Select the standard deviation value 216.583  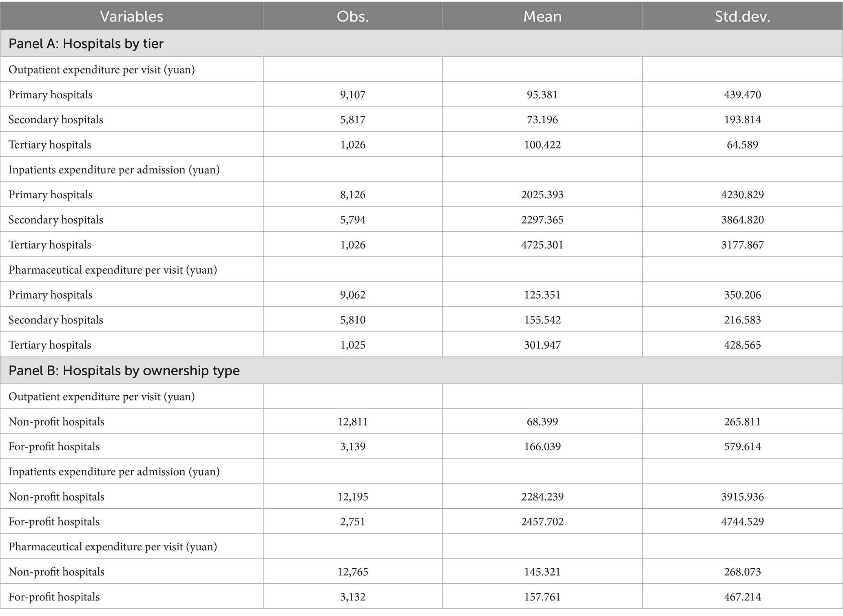point(742,320)
